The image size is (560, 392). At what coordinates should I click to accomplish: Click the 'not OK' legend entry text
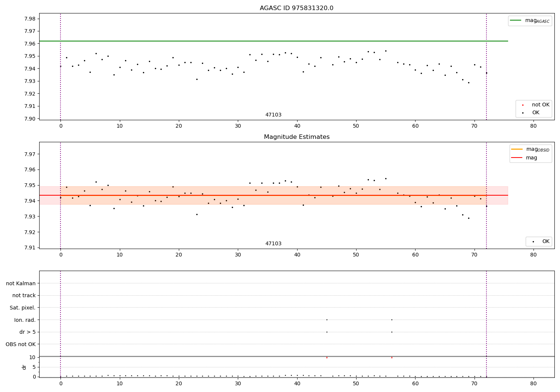(x=541, y=105)
